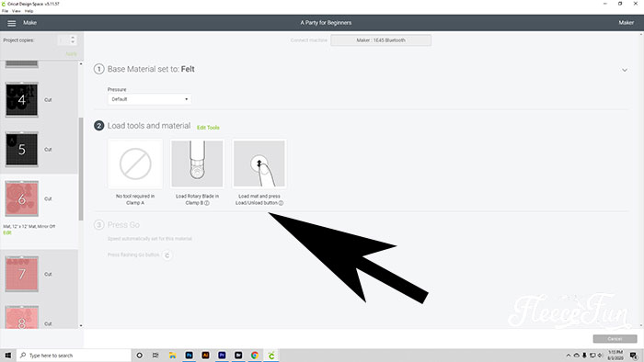644x362 pixels.
Task: Open Google Chrome from taskbar
Action: (255, 356)
